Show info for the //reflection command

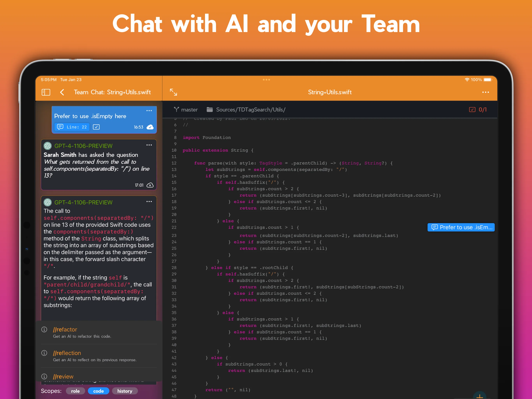coord(44,353)
